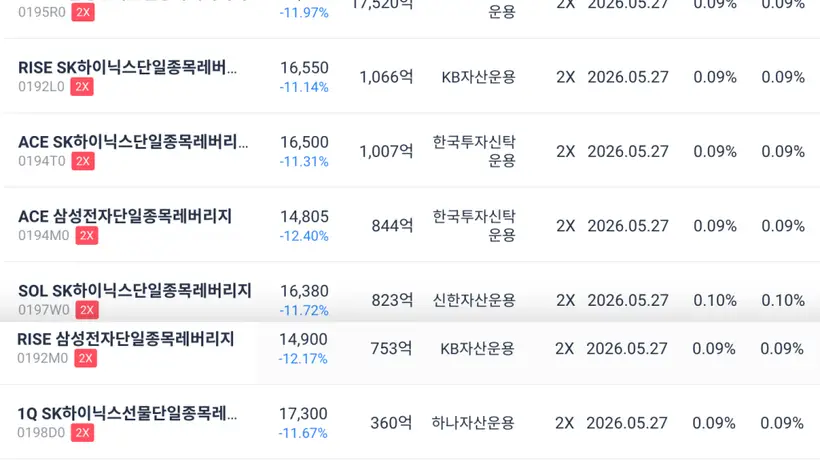820x460 pixels.
Task: Open 1Q SK하이닉스선물단일종목레 ETF
Action: 127,413
